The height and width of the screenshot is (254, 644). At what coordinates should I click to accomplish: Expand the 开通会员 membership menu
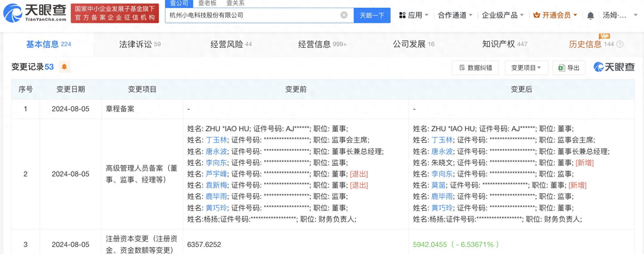(x=555, y=15)
